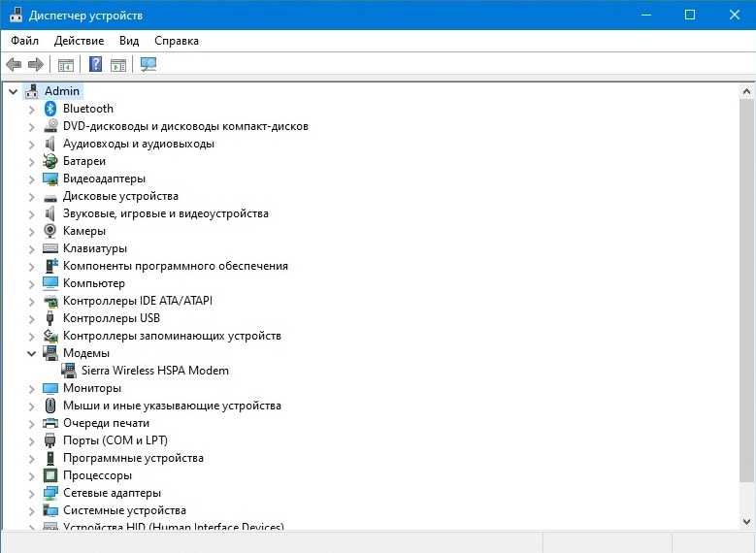Open the Файл menu

[x=24, y=41]
